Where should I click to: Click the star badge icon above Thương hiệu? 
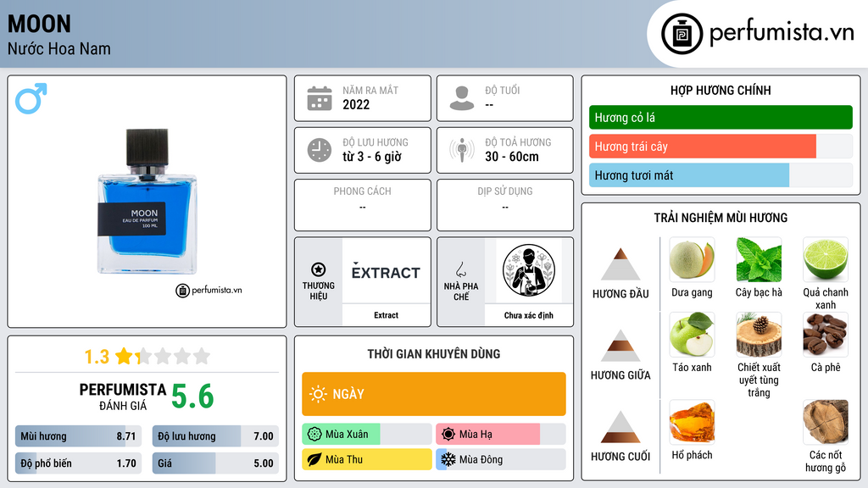pyautogui.click(x=319, y=269)
